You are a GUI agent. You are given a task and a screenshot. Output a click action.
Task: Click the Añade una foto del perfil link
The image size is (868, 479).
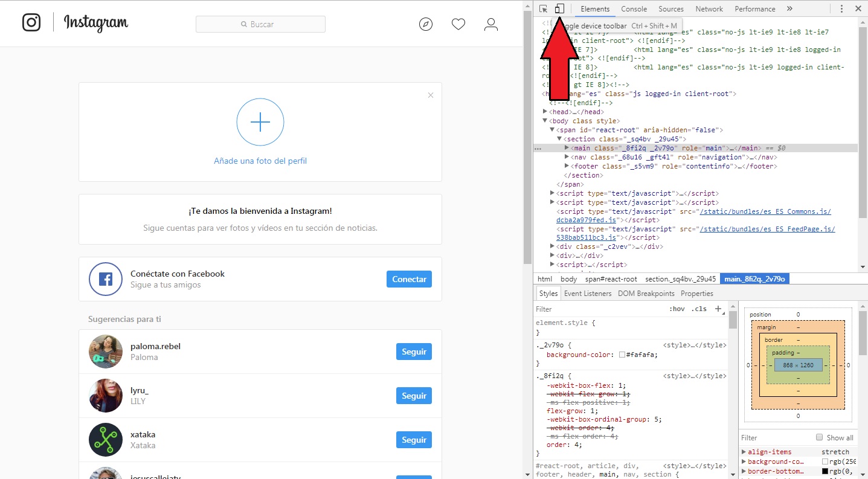tap(260, 161)
